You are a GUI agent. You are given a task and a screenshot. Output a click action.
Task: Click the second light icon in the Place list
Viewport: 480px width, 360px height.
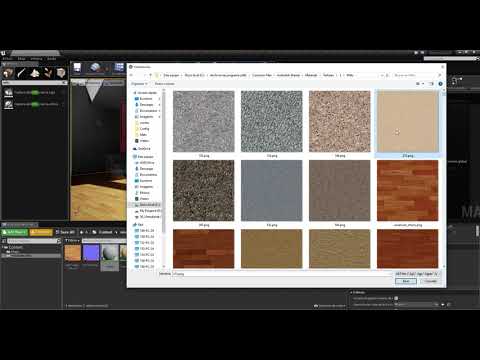pyautogui.click(x=8, y=104)
